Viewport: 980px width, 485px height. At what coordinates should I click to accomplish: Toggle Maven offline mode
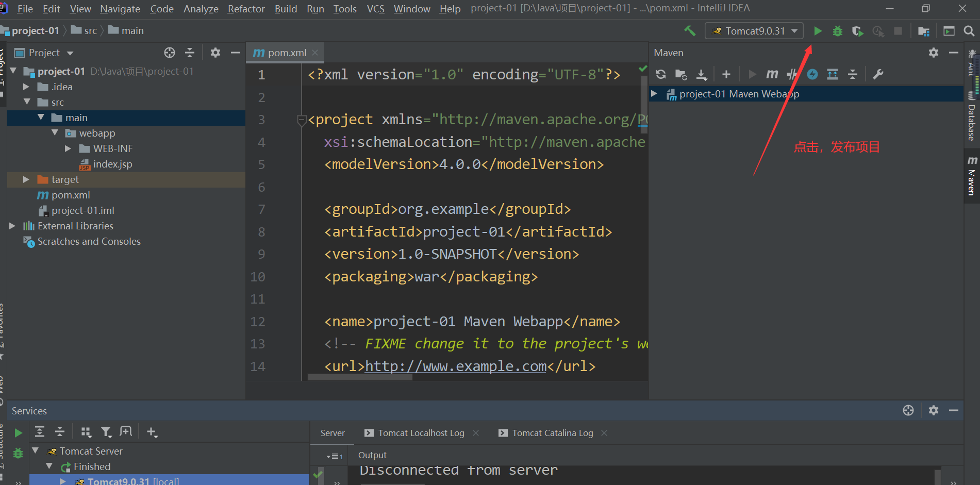[x=792, y=74]
